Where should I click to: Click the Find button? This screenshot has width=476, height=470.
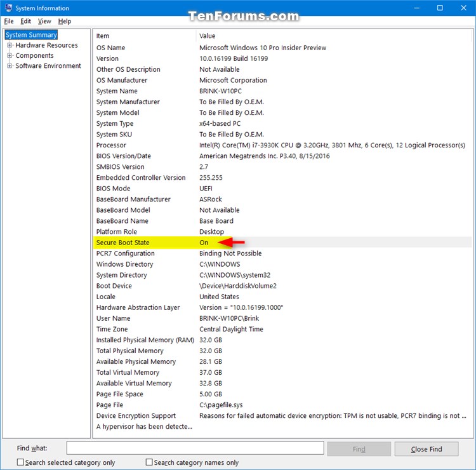(x=359, y=449)
